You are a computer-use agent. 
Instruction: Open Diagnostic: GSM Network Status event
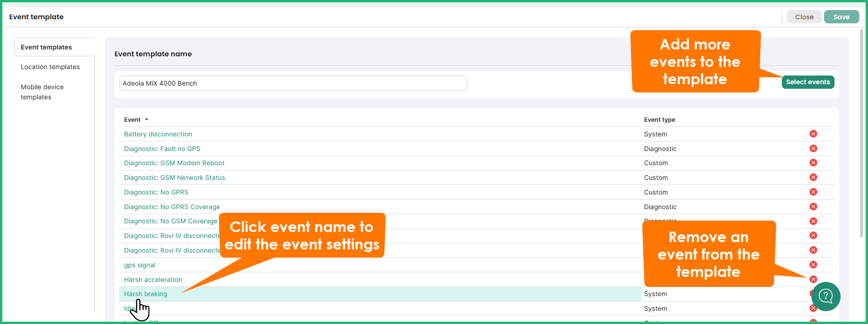point(175,178)
